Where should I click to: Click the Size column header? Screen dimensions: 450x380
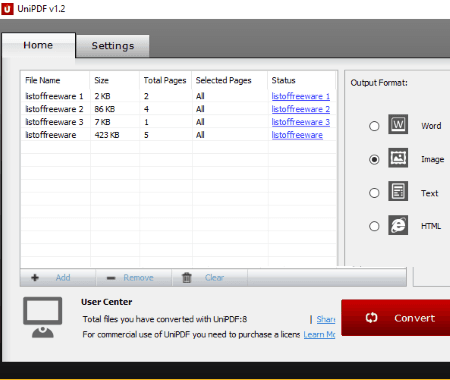click(x=102, y=80)
